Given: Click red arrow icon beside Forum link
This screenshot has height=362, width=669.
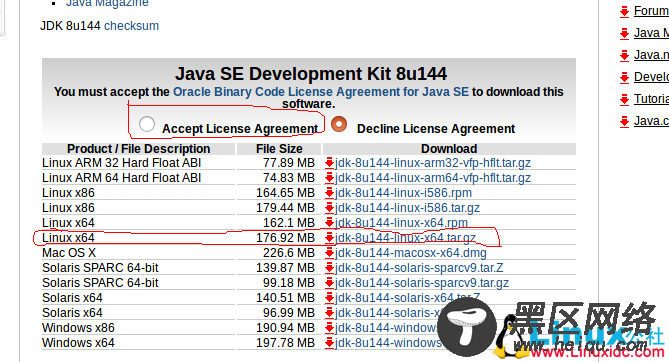Looking at the screenshot, I should click(x=625, y=12).
